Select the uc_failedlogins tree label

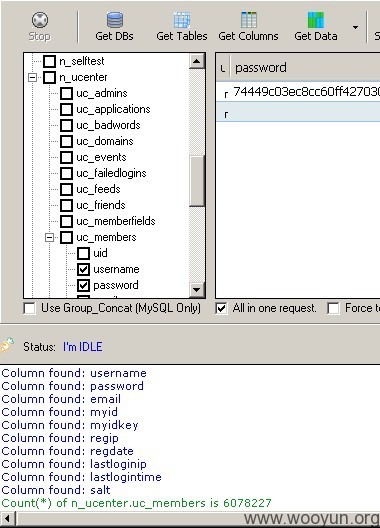[111, 173]
